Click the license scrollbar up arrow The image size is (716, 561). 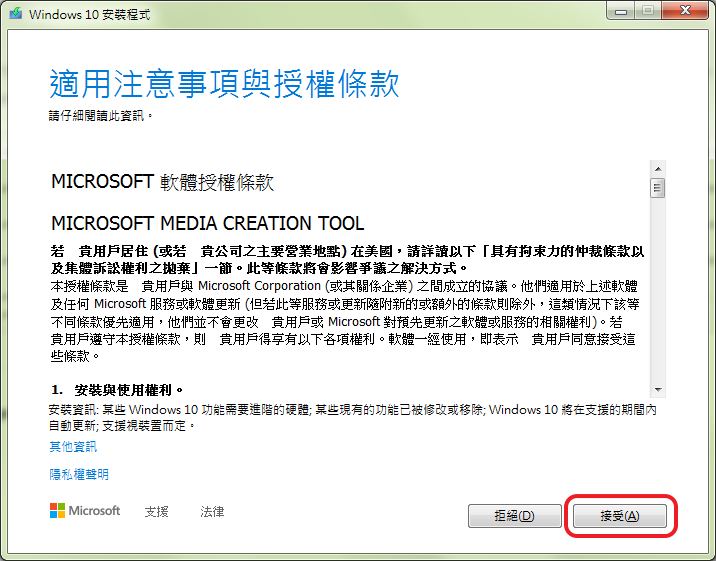(658, 169)
